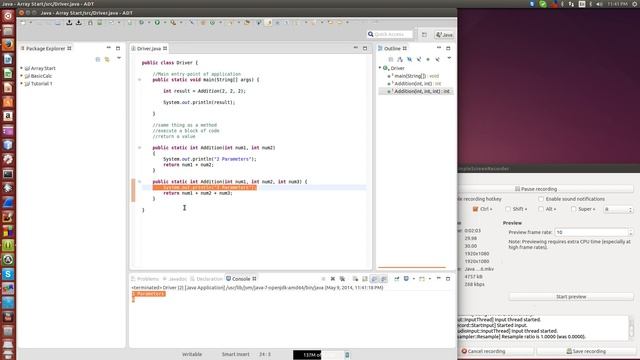Select the Console tab
This screenshot has height=360, width=640.
point(241,279)
